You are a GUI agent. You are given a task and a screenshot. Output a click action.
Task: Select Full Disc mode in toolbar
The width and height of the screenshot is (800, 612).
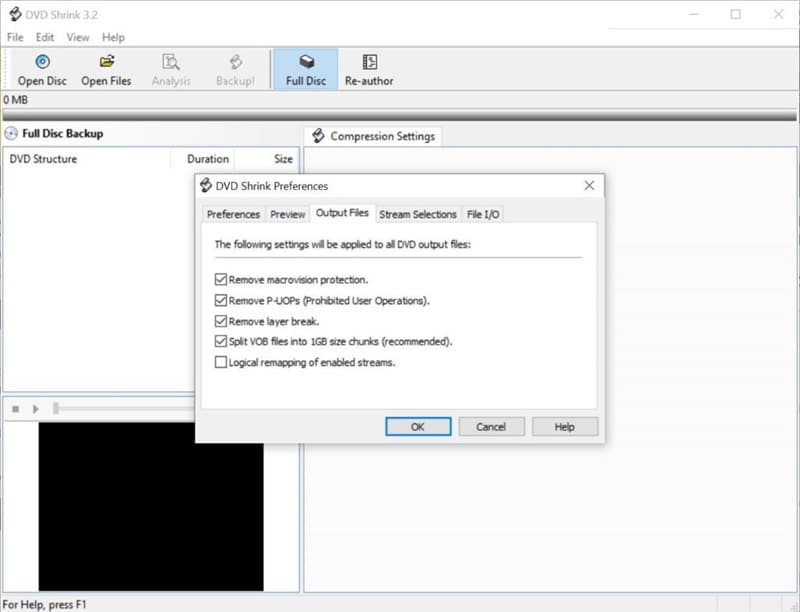coord(306,70)
